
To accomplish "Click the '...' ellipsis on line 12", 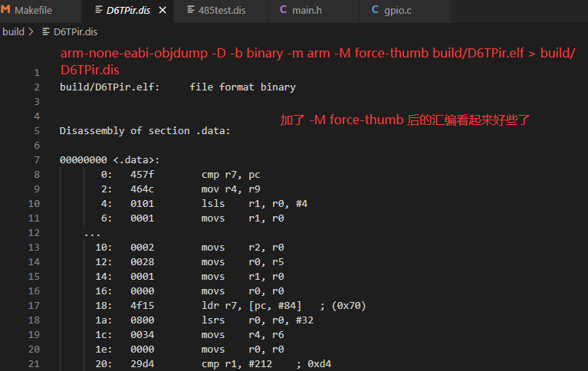I will 92,234.
